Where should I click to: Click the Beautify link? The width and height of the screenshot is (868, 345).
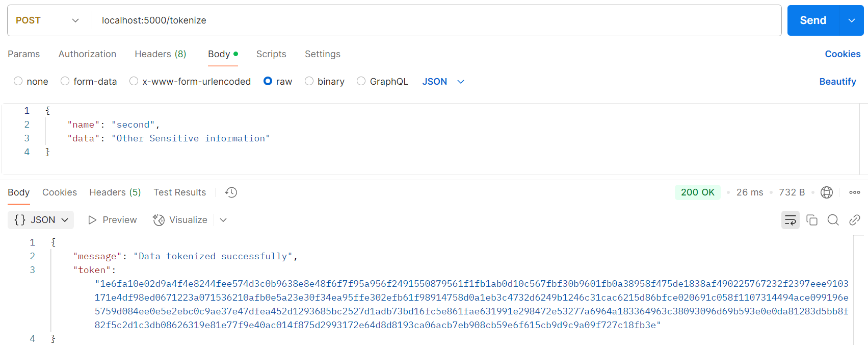[x=837, y=82]
